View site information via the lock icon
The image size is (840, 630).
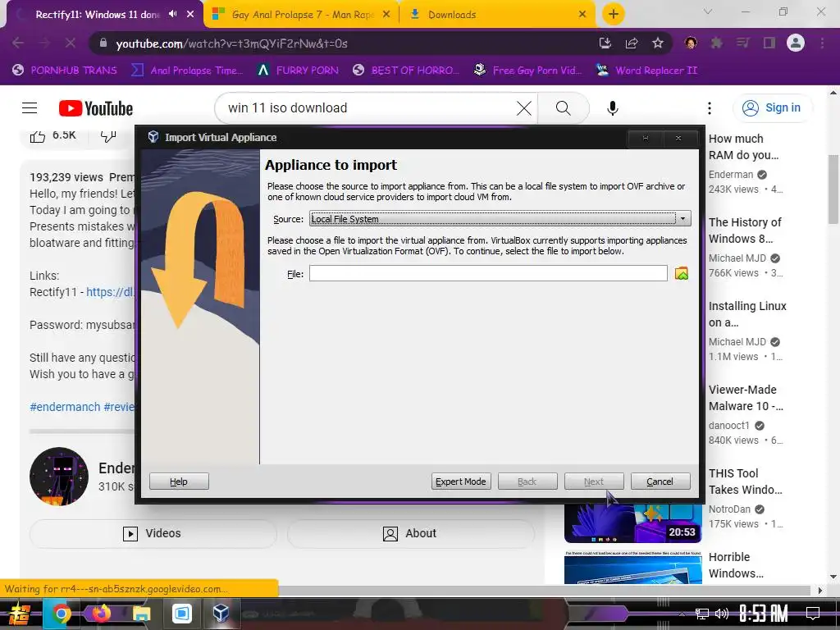point(103,43)
